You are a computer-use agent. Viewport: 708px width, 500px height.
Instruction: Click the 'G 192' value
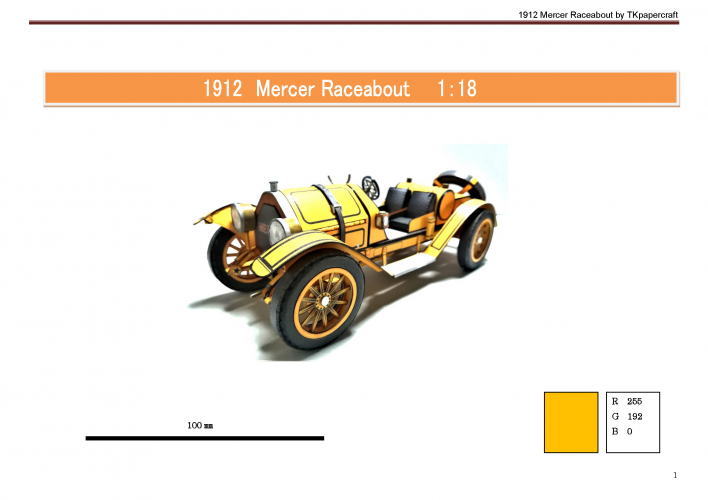point(627,416)
